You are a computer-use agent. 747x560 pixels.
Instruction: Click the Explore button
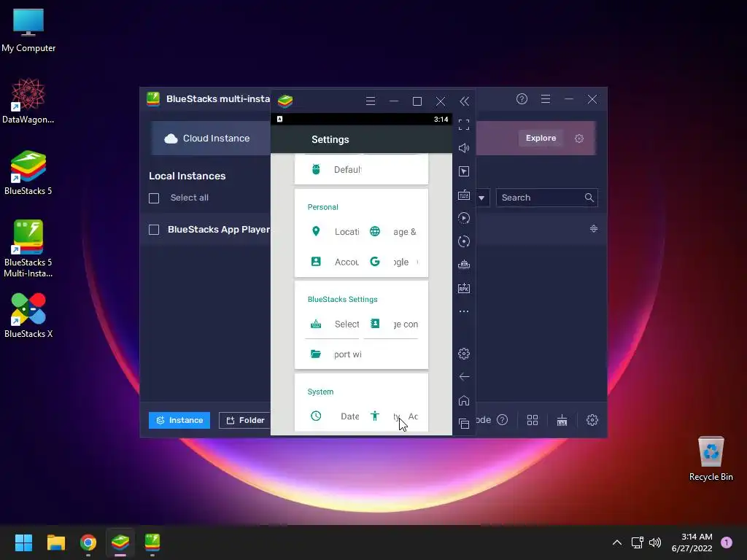[x=541, y=138]
